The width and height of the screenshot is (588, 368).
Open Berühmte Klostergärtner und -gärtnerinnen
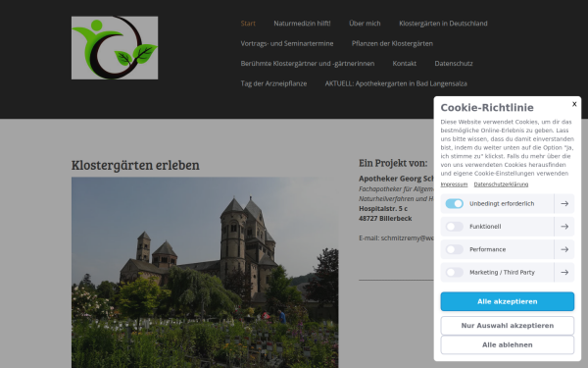click(x=308, y=64)
